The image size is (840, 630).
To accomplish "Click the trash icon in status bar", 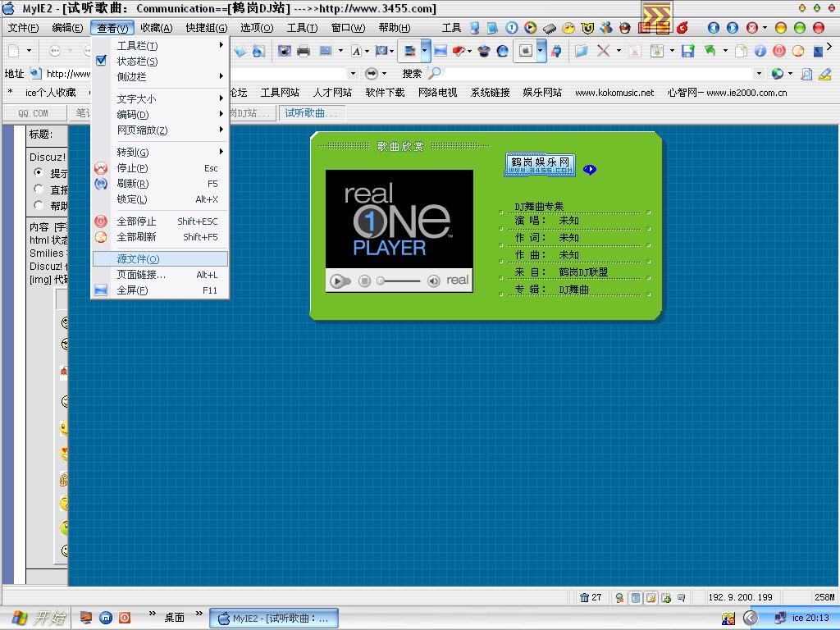I will 584,597.
